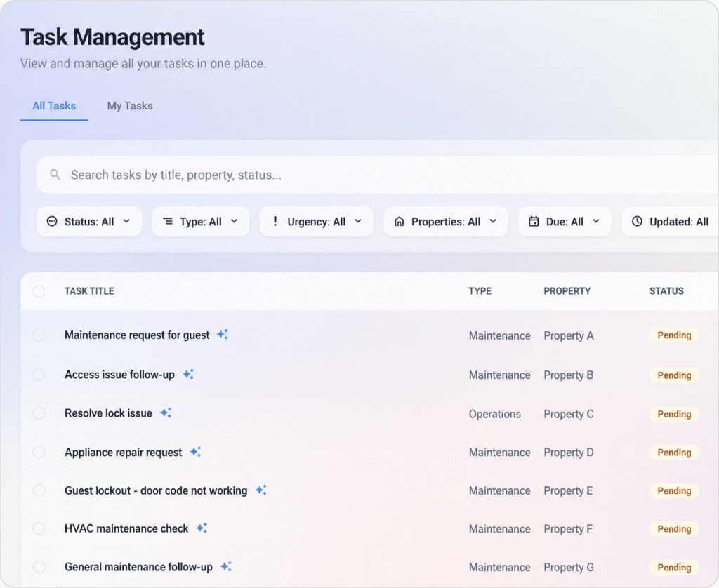Open the HVAC maintenance check task
The width and height of the screenshot is (719, 588).
[x=126, y=529]
